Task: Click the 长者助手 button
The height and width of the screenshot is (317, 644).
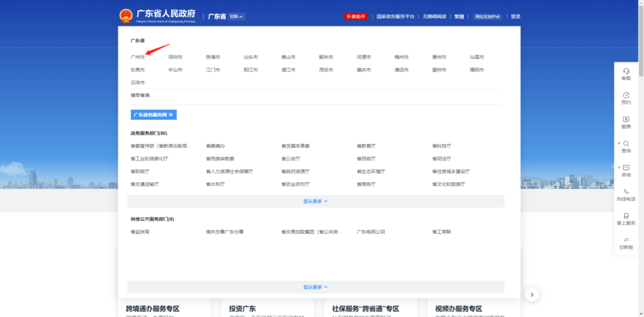Action: click(x=355, y=17)
